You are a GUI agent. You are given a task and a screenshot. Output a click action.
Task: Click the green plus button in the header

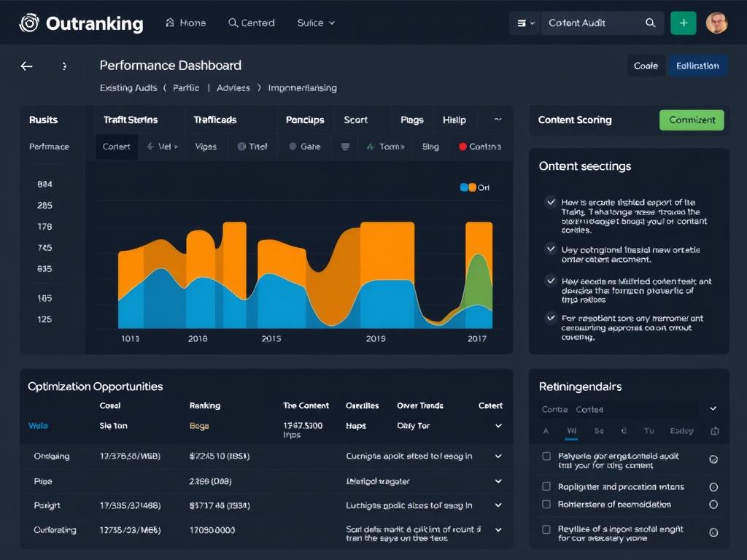pos(683,23)
